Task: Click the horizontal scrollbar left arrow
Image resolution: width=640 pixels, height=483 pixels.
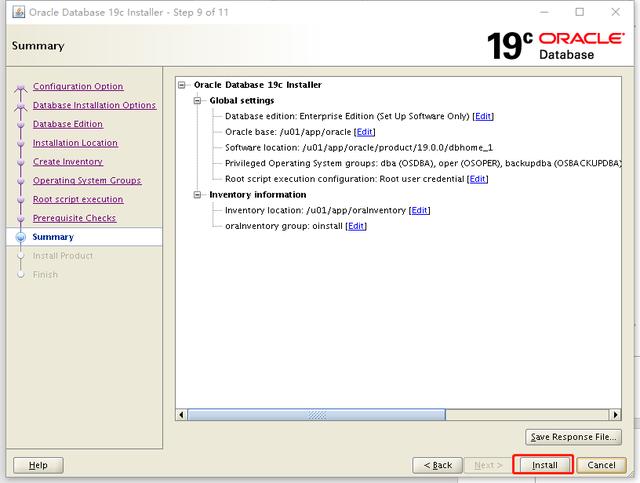Action: click(181, 415)
